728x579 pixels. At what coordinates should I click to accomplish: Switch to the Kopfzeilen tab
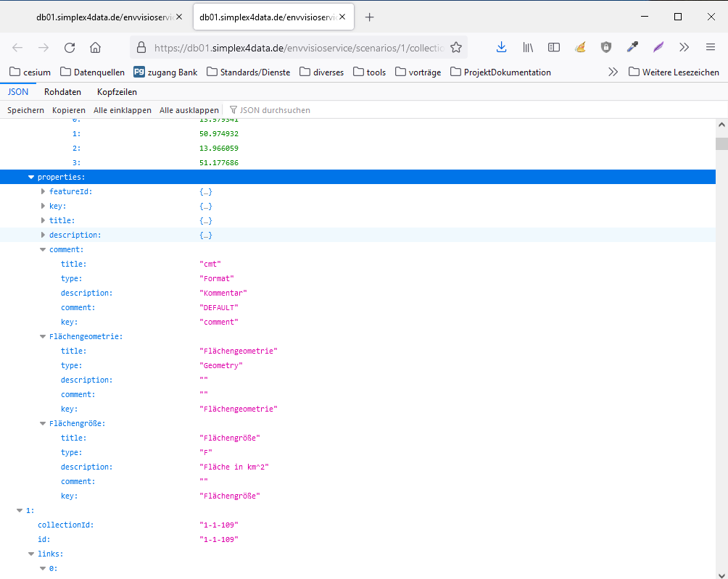[x=117, y=92]
